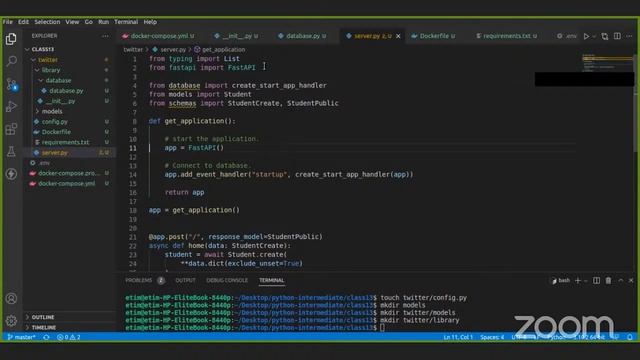
Task: Change indentation via Spaces: 4
Action: coord(492,337)
